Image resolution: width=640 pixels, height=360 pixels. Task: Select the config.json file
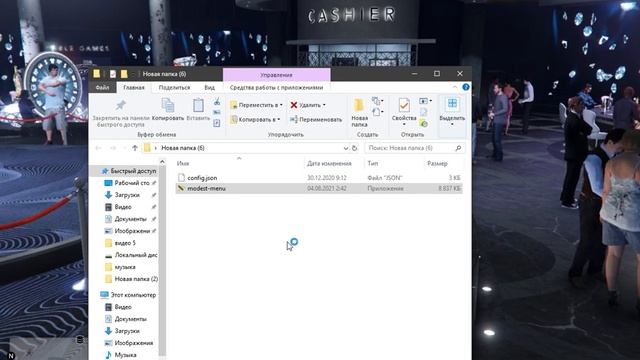318,178
